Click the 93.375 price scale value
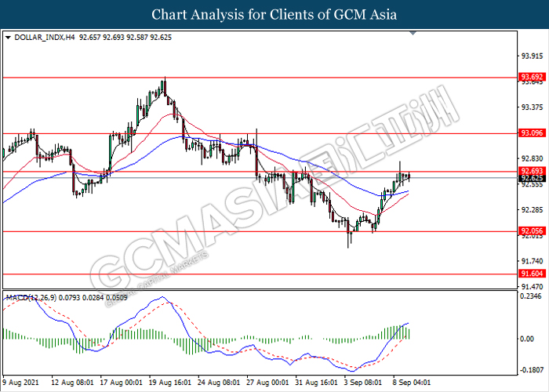Viewport: 549px width, 392px height. click(533, 107)
